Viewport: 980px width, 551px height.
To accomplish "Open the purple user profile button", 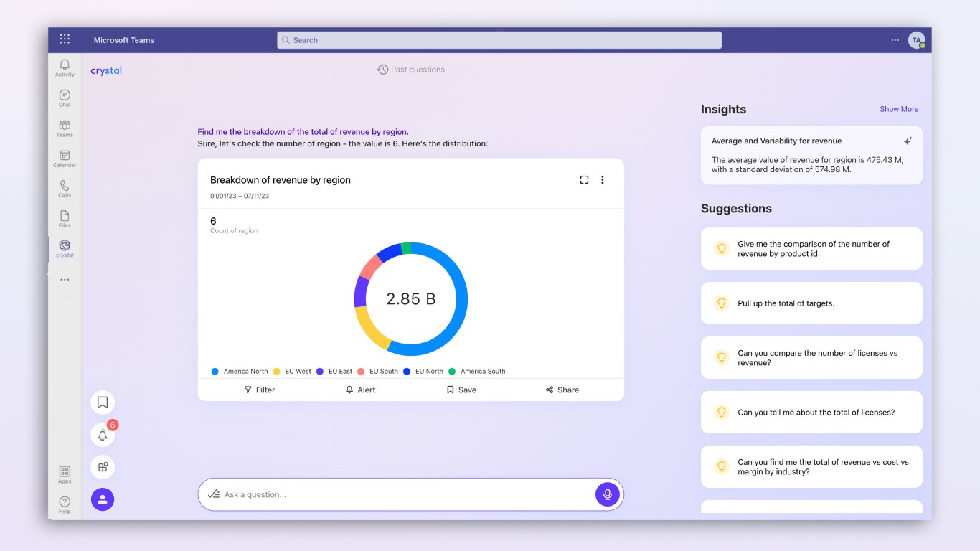I will pos(103,499).
